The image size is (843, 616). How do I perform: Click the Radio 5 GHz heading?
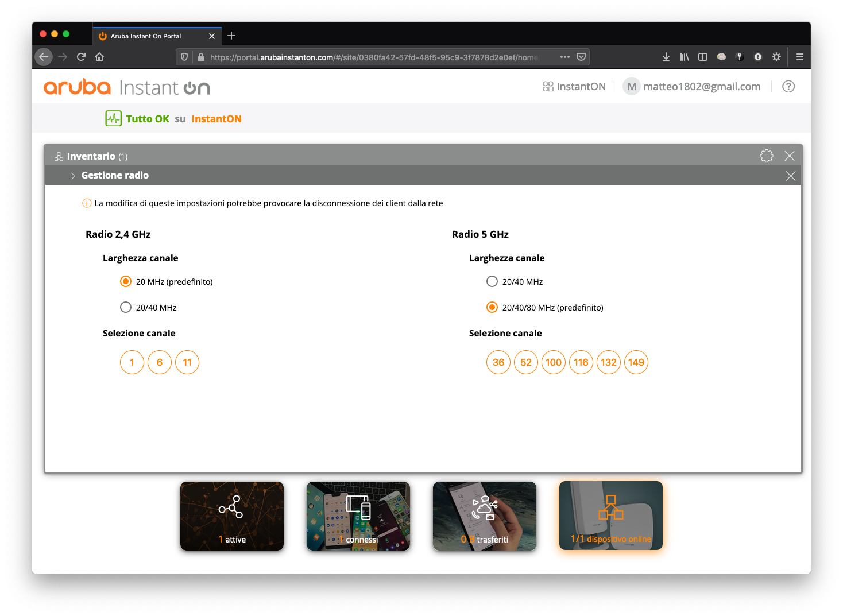point(480,234)
